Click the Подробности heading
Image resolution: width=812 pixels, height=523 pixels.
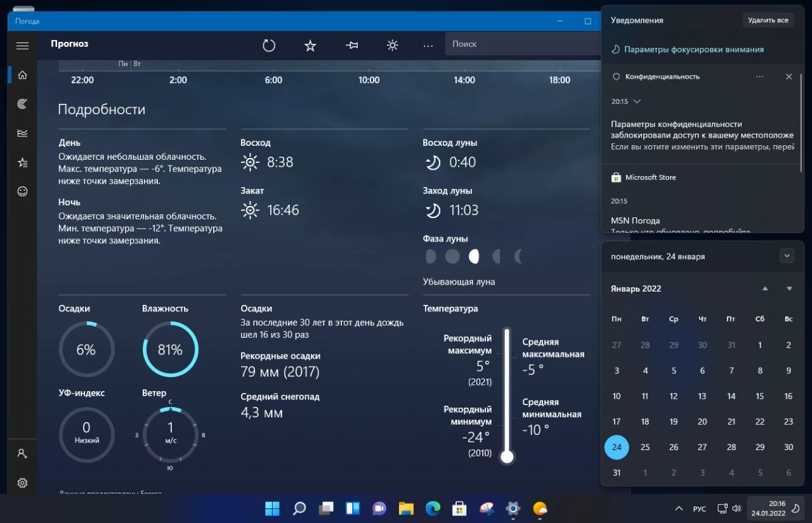101,109
